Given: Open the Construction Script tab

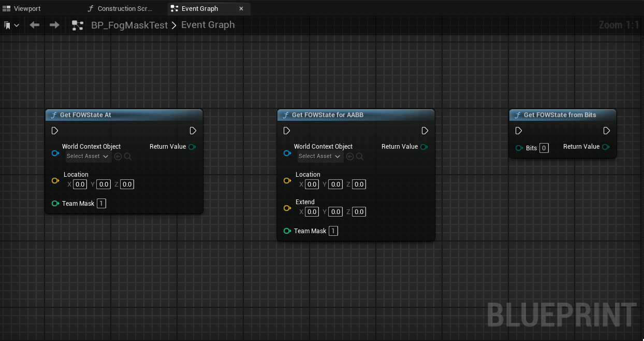Looking at the screenshot, I should (120, 9).
